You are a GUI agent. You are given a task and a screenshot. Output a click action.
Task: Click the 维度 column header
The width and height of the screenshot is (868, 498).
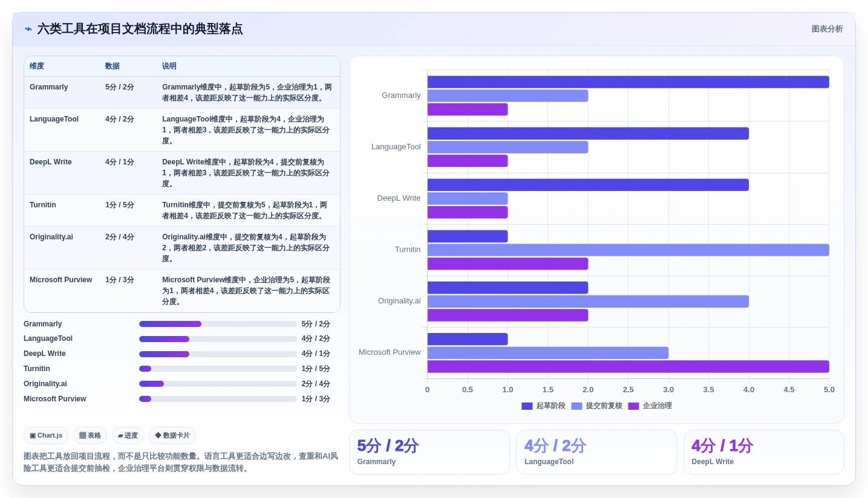(x=37, y=66)
